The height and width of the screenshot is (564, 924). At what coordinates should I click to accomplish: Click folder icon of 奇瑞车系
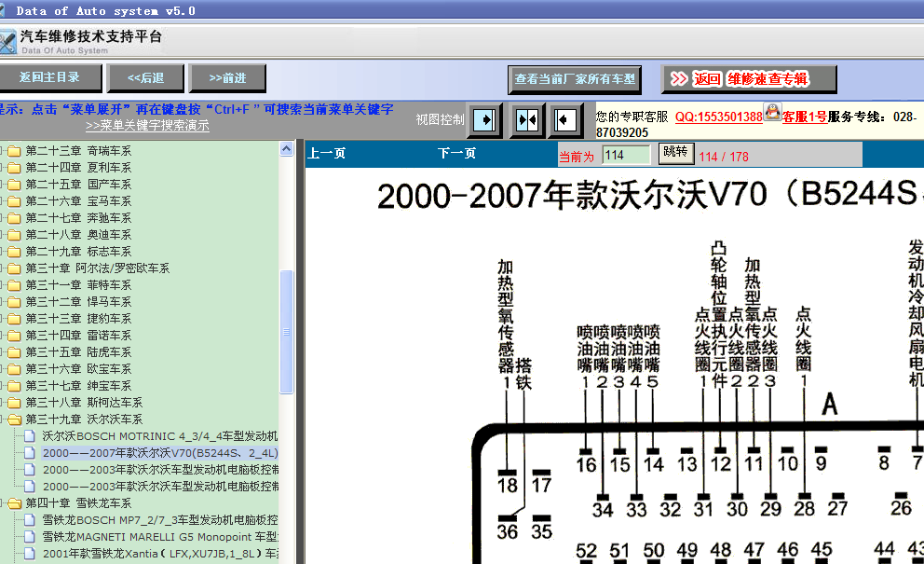pos(14,152)
